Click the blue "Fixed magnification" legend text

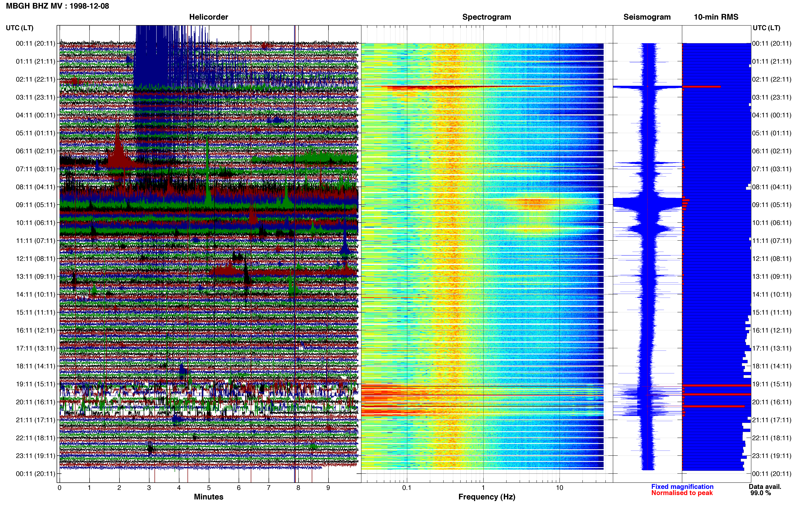tap(682, 486)
